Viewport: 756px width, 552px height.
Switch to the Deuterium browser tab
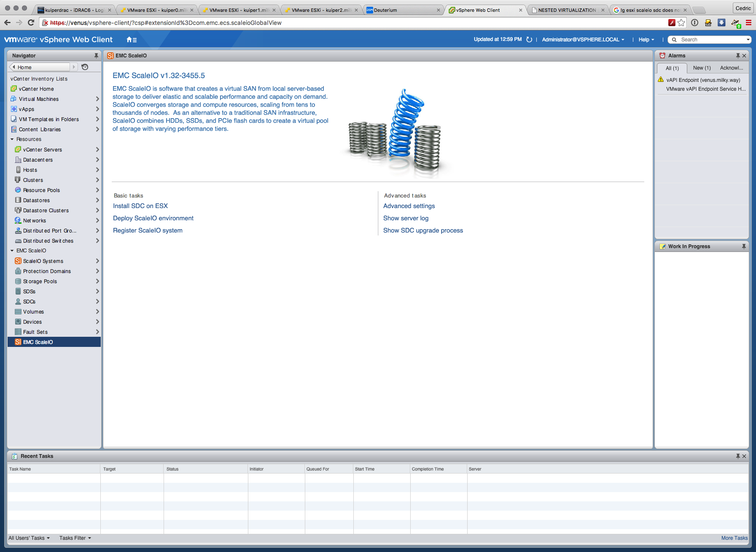(x=403, y=10)
